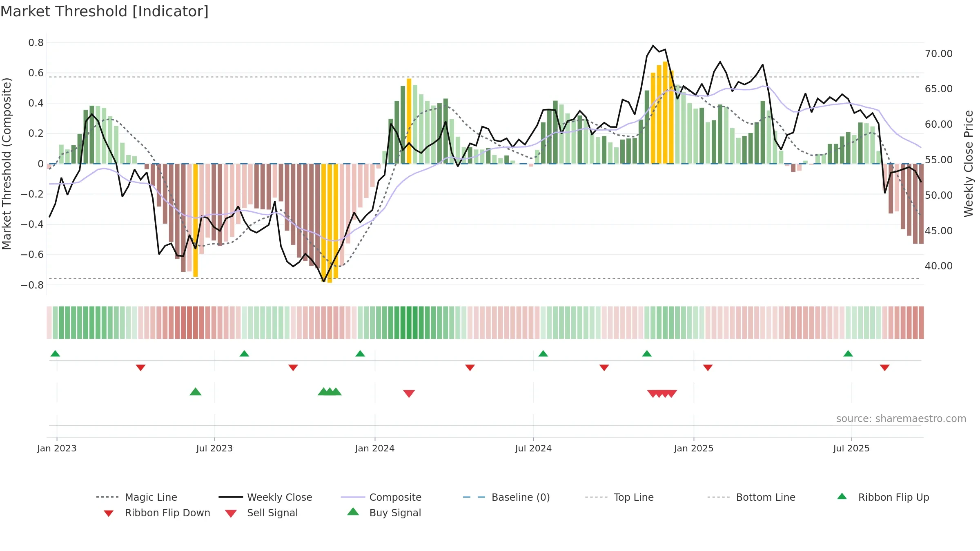980x551 pixels.
Task: Click the Market Threshold [Indicator] title
Action: click(105, 11)
